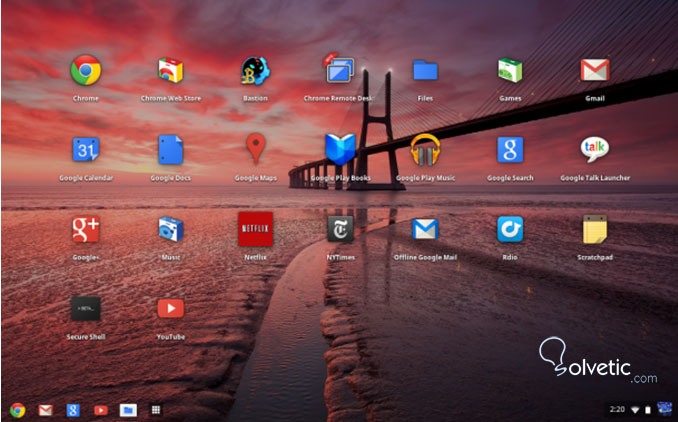The image size is (678, 422).
Task: Open the Games app icon
Action: tap(510, 70)
